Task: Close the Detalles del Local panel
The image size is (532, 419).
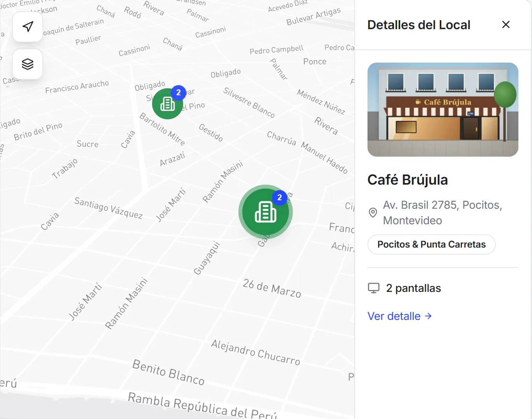Action: click(506, 24)
